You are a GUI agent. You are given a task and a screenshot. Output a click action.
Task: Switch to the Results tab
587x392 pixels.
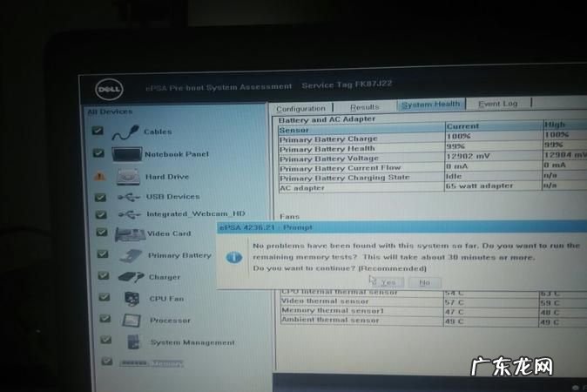pyautogui.click(x=365, y=107)
